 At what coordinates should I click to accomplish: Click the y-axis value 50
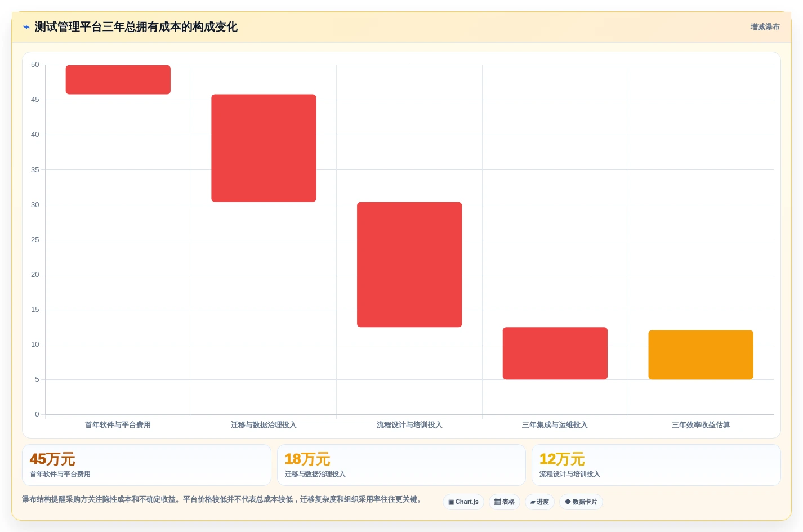(x=35, y=65)
